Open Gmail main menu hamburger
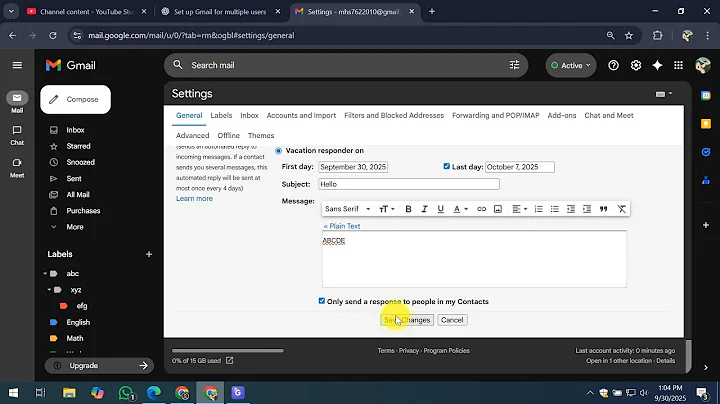The image size is (720, 404). coord(17,65)
